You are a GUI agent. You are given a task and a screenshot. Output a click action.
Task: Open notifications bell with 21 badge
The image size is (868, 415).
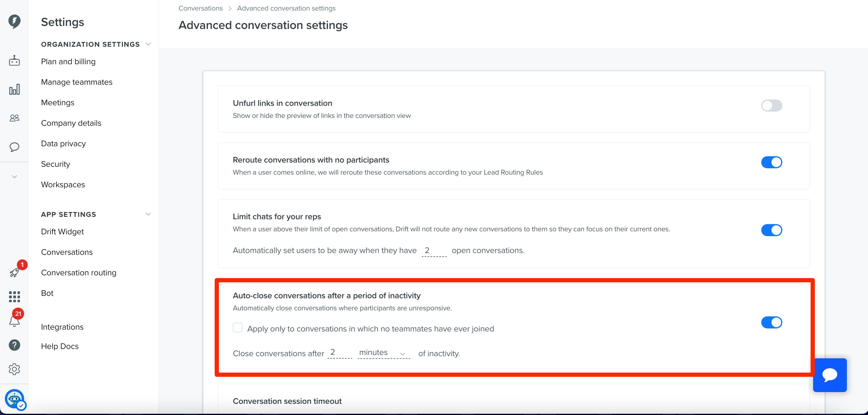[x=14, y=321]
